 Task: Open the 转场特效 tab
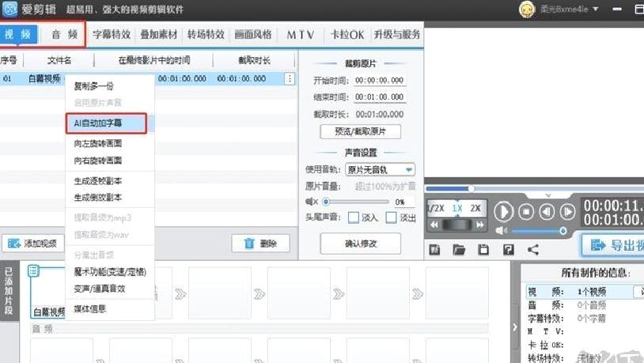[206, 35]
